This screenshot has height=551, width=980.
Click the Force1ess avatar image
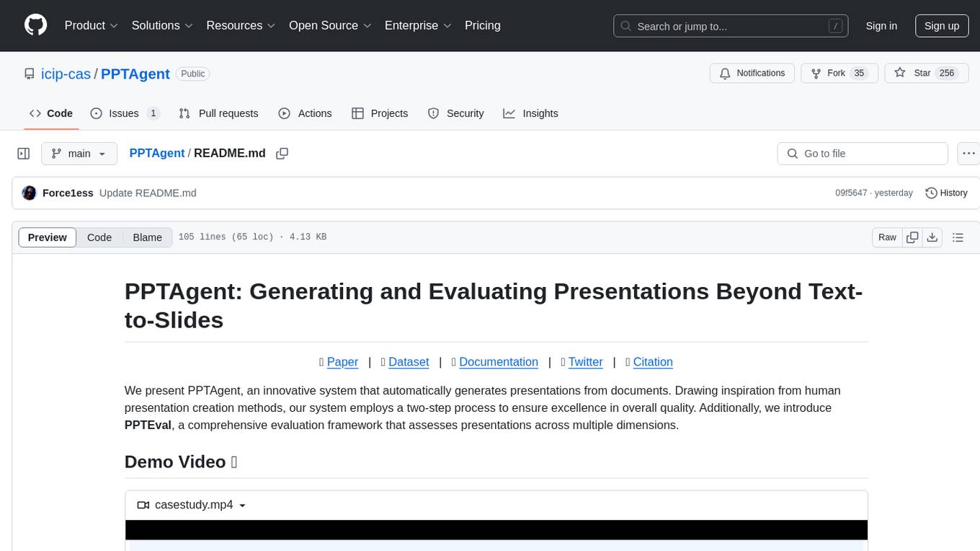coord(30,193)
